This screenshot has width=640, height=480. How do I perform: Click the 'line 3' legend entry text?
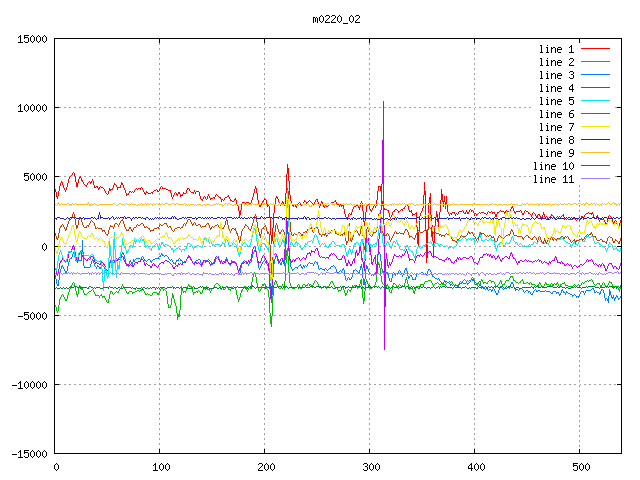(x=556, y=75)
